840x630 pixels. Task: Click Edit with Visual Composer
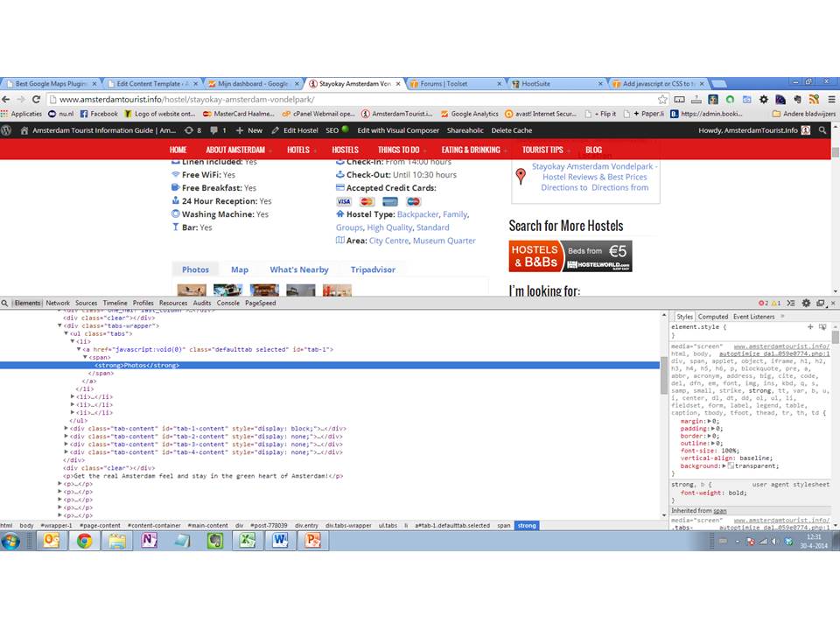pos(398,130)
